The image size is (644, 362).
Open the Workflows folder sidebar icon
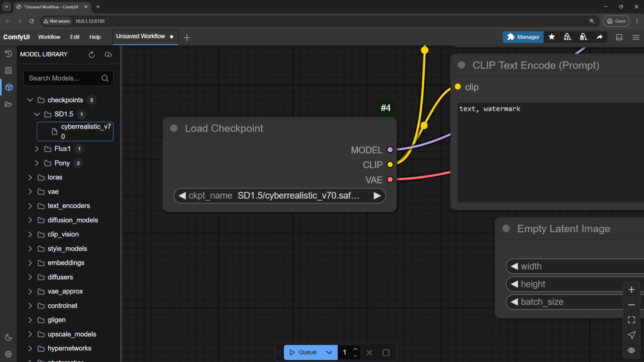pyautogui.click(x=8, y=104)
